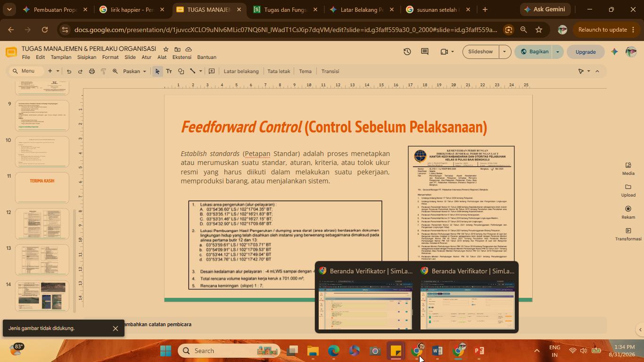Open the Media sidebar panel

pos(628,169)
